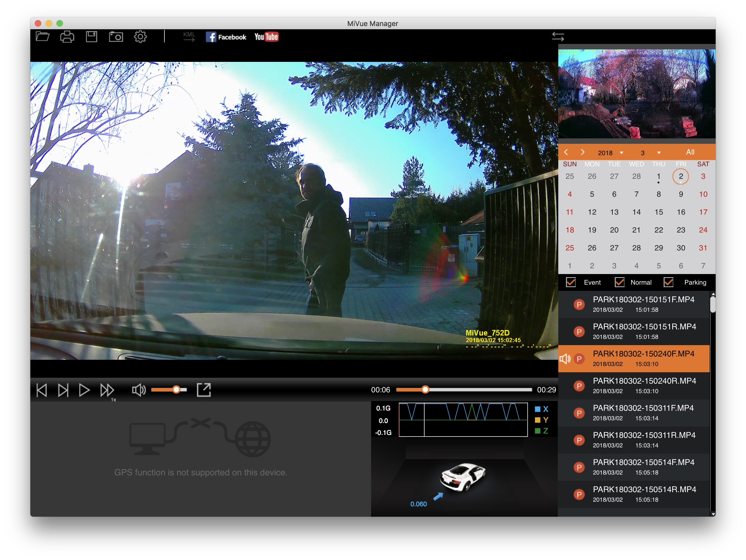The width and height of the screenshot is (746, 560).
Task: Click the 00:06 elapsed time text
Action: point(380,390)
